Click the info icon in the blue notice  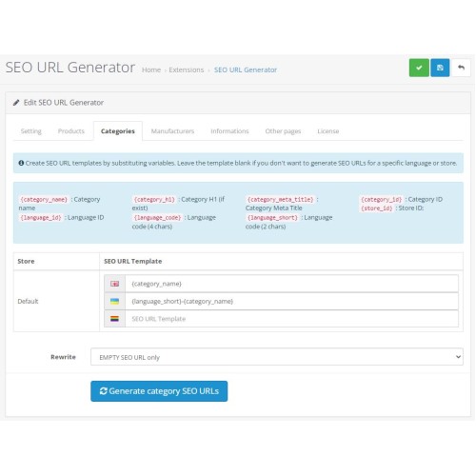[x=21, y=163]
